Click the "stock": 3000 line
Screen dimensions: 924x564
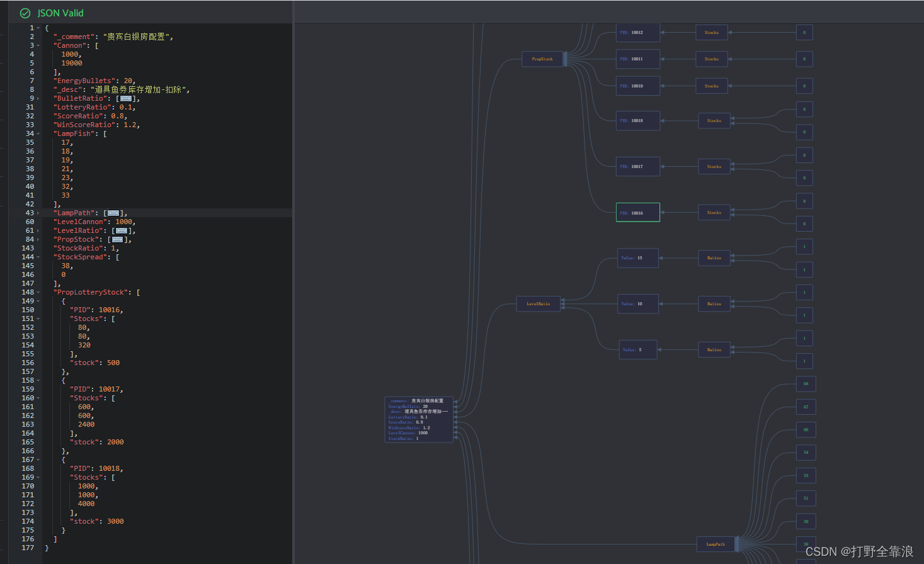96,522
